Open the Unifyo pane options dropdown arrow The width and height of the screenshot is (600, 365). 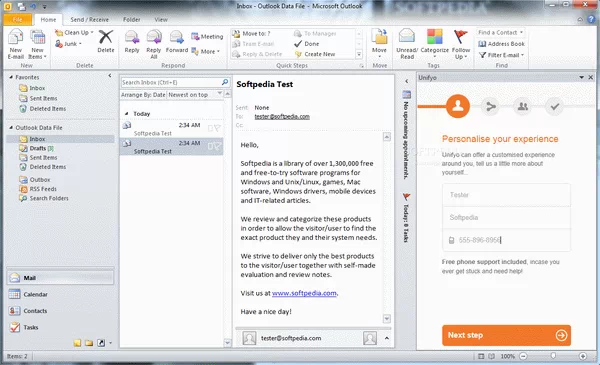point(582,77)
